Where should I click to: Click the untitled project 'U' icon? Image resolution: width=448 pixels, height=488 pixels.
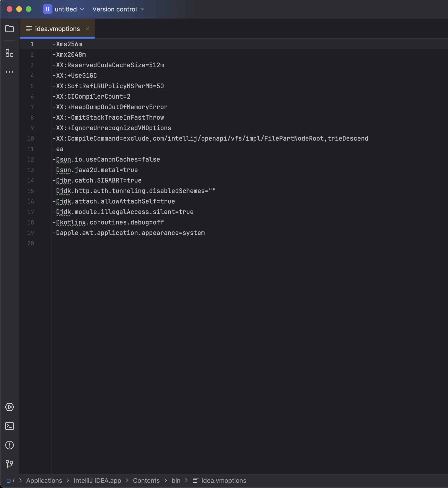pos(47,9)
